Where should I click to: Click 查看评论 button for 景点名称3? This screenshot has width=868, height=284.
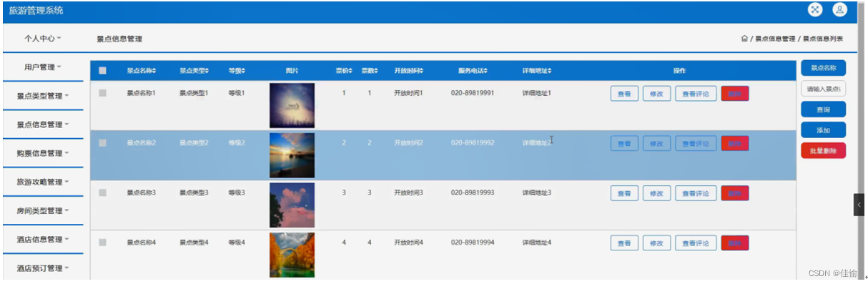pyautogui.click(x=696, y=193)
